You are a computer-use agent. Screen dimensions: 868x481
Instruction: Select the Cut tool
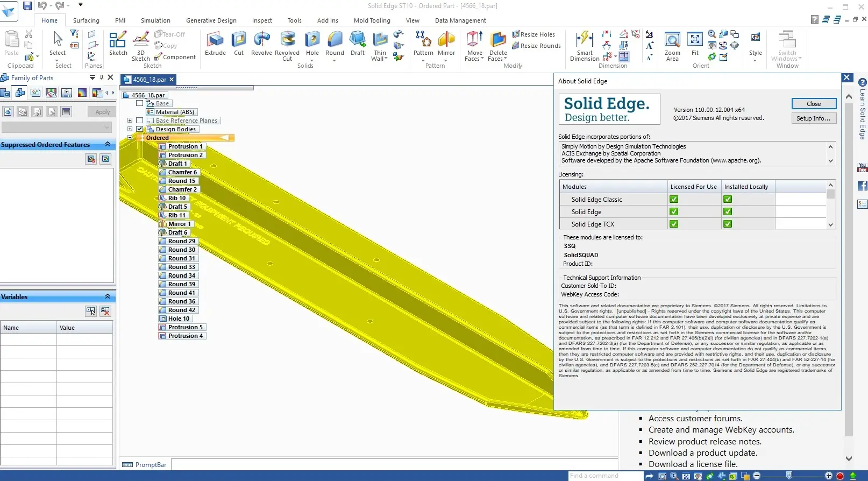coord(239,43)
